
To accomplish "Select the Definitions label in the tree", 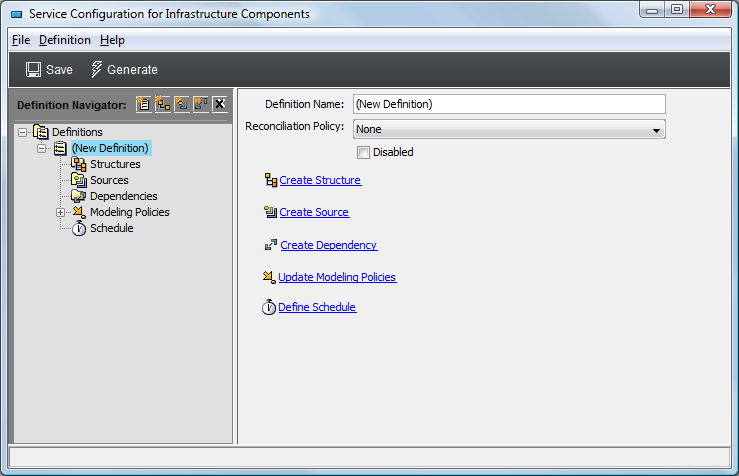I will [x=77, y=132].
